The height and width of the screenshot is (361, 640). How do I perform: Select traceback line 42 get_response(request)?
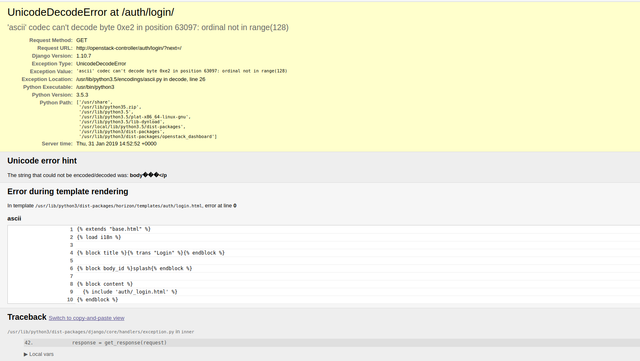(x=120, y=343)
